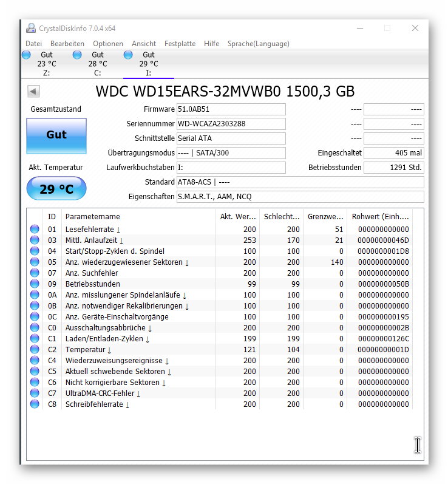Click status orb of misslungener Spindelanläufe row
The width and height of the screenshot is (448, 484).
(x=35, y=295)
